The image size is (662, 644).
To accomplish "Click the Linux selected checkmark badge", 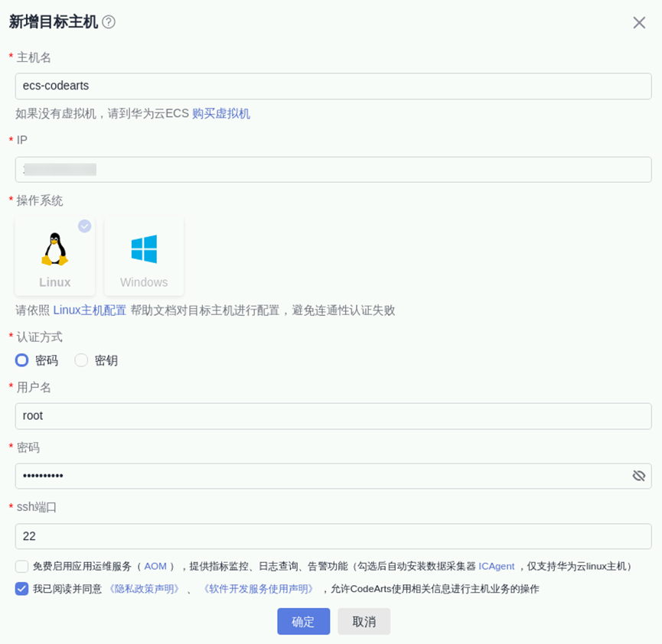I will click(84, 226).
